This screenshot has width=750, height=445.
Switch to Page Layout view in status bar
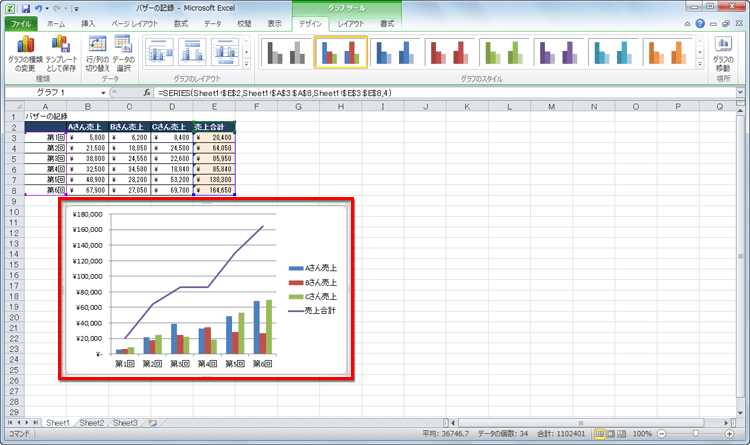(613, 434)
